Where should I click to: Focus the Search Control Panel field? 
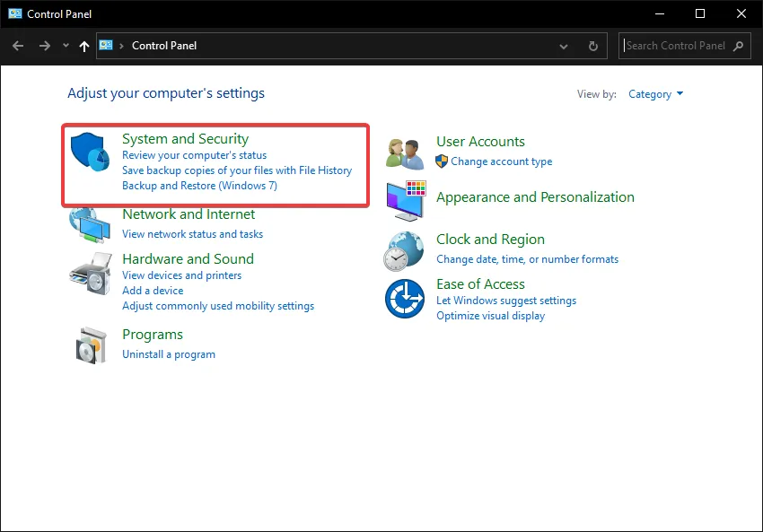(676, 46)
